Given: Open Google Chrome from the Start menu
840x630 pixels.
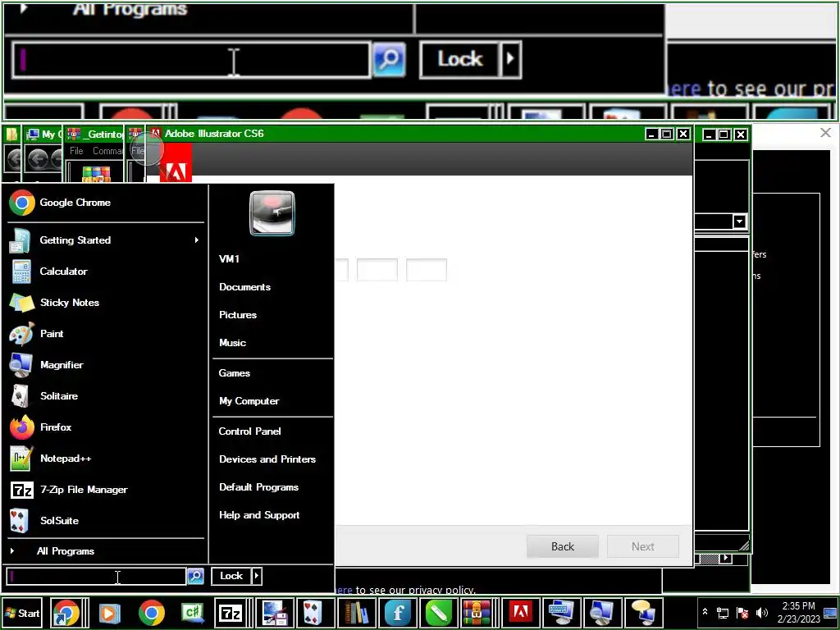Looking at the screenshot, I should click(x=106, y=203).
